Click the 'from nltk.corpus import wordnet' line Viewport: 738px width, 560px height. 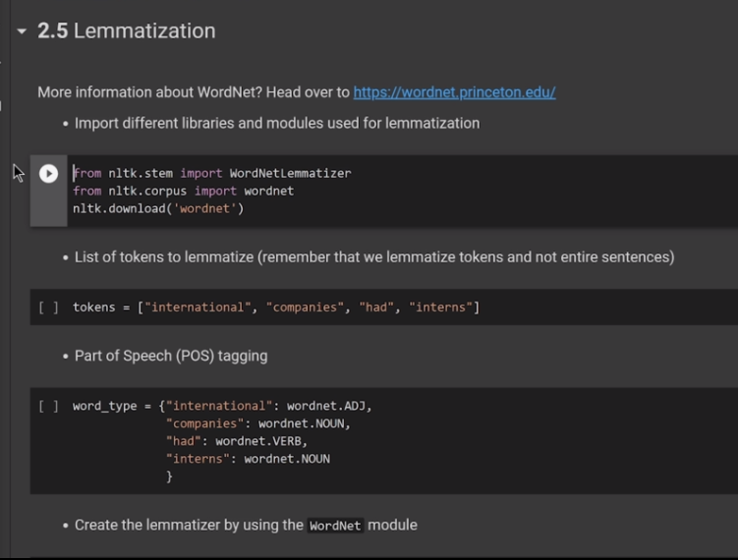(183, 191)
